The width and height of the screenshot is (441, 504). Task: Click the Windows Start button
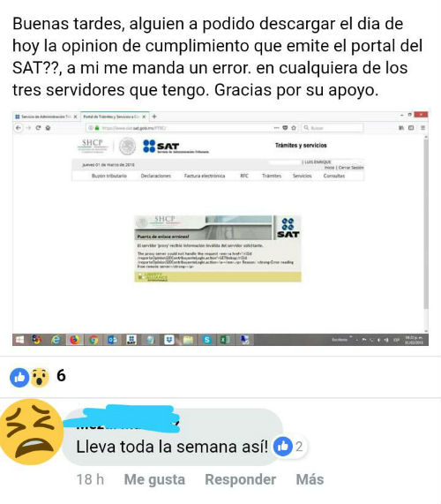pyautogui.click(x=20, y=340)
